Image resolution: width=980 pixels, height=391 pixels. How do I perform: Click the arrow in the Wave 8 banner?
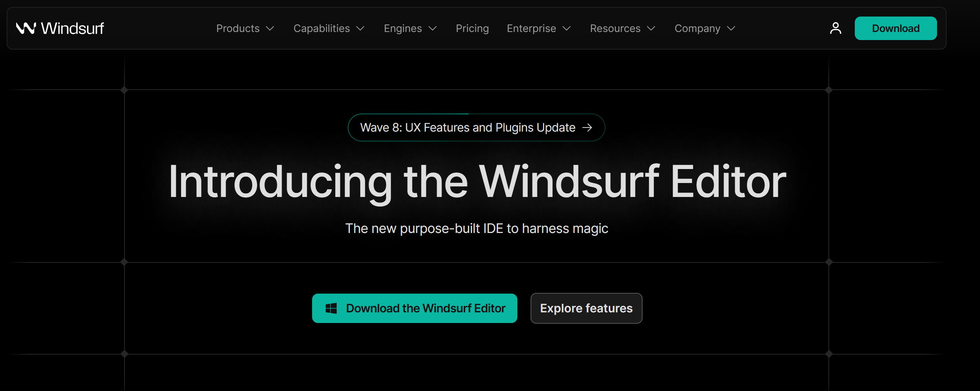tap(587, 128)
